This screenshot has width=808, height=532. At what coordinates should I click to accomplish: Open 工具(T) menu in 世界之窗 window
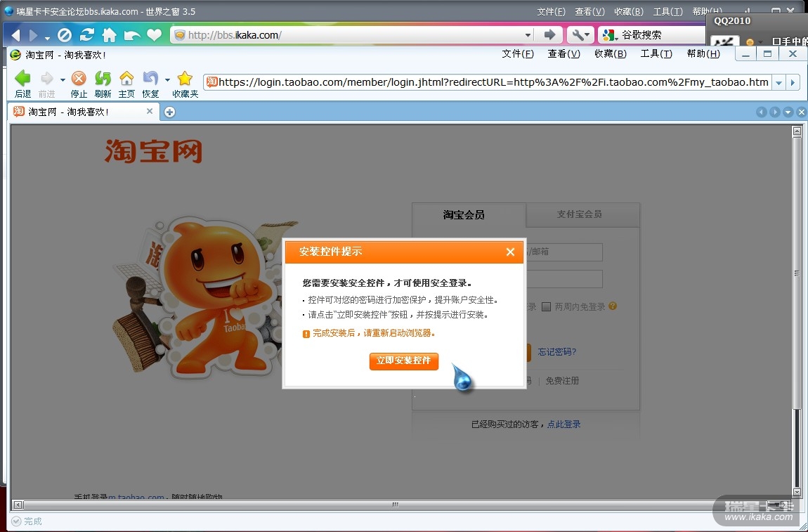(668, 12)
